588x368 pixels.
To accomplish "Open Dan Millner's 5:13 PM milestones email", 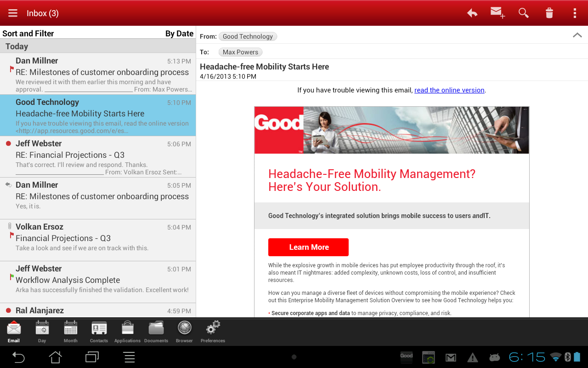I will click(98, 74).
